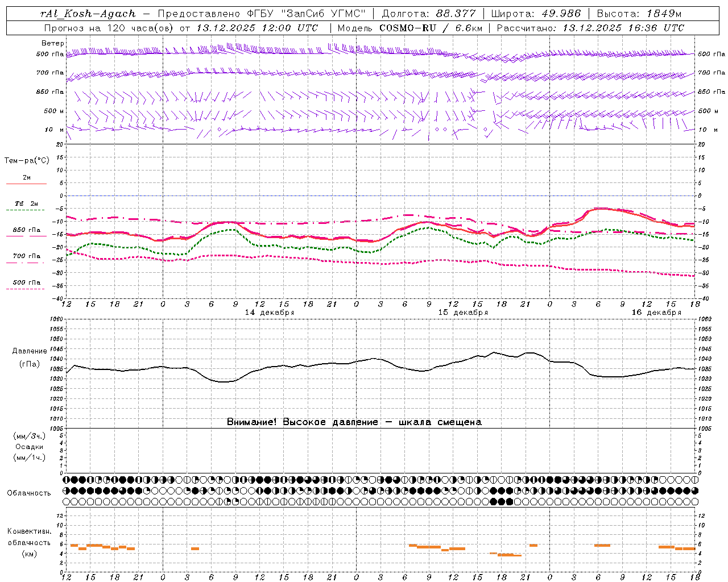Click the right-side 850 гПа wind level label
The height and width of the screenshot is (582, 728).
coord(712,92)
